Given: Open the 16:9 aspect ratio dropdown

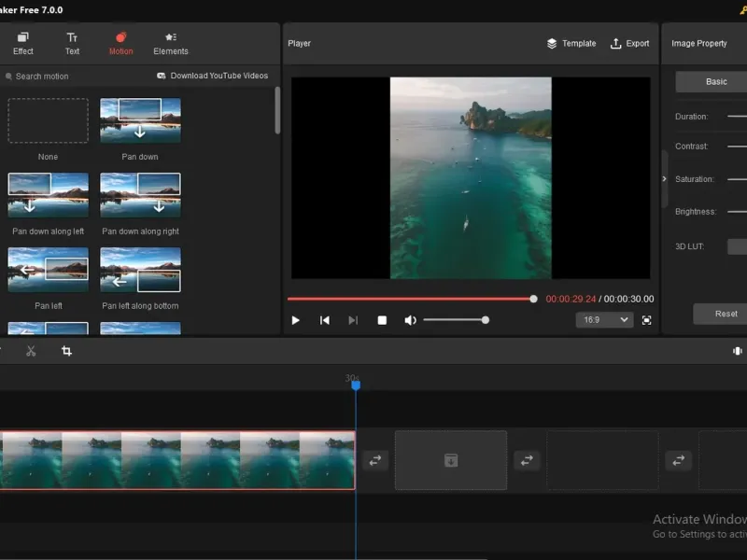Looking at the screenshot, I should (x=604, y=320).
